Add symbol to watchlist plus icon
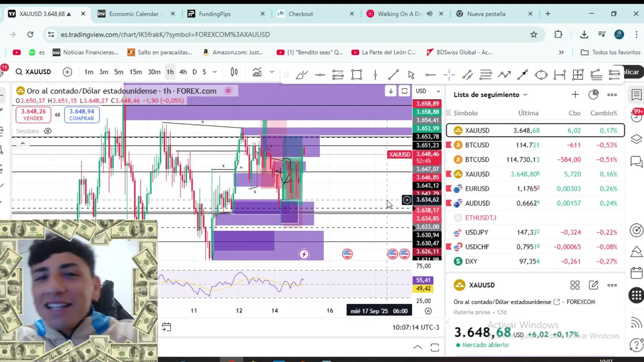644x362 pixels. coord(575,95)
